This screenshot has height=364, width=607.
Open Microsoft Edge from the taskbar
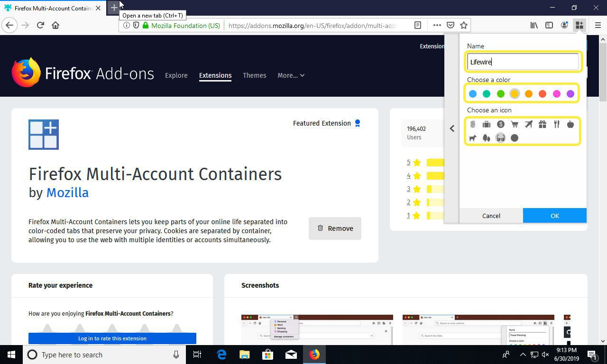point(221,355)
